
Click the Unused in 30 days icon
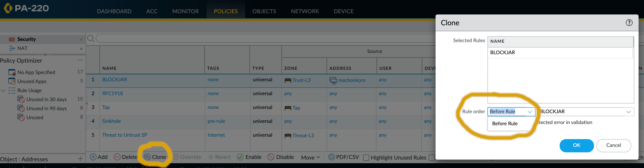click(21, 99)
